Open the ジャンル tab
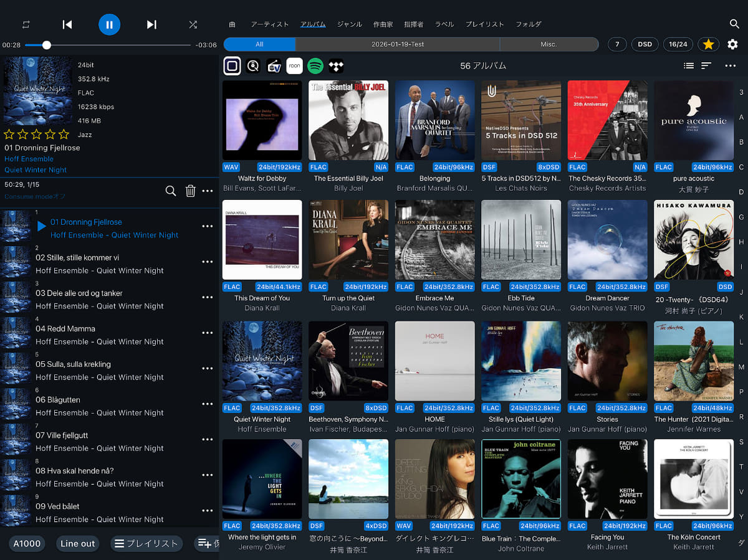 [x=349, y=24]
